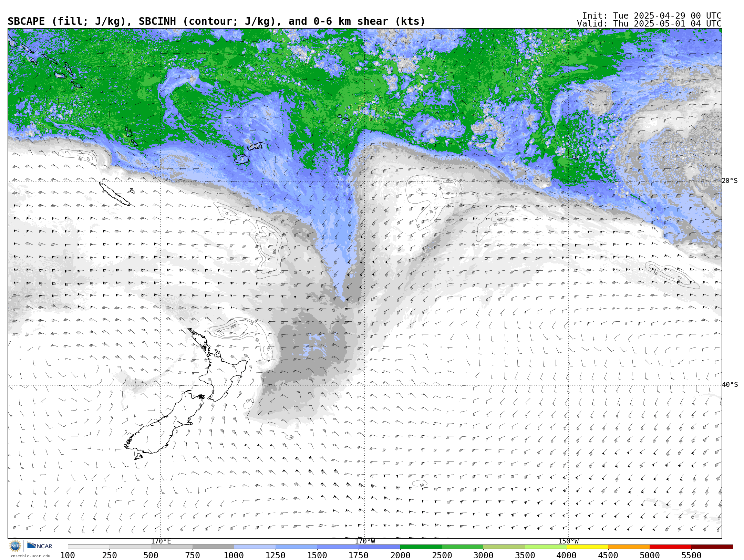Viewport: 744px width, 560px height.
Task: Click the NSF logo
Action: pyautogui.click(x=15, y=546)
